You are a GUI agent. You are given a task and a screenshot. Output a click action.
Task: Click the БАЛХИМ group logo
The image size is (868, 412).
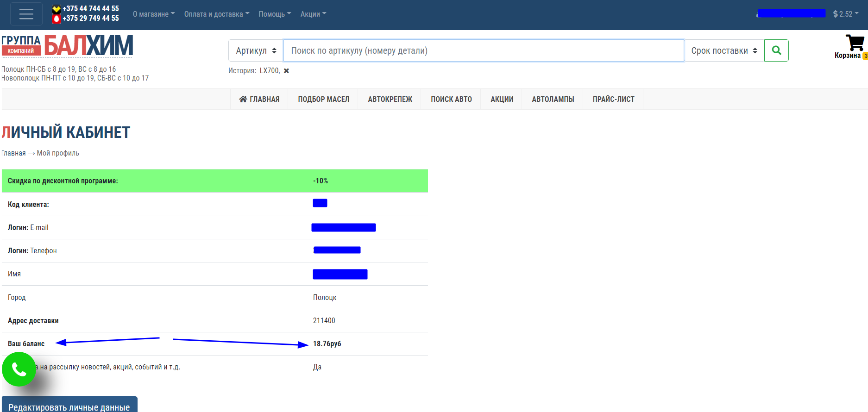tap(67, 46)
